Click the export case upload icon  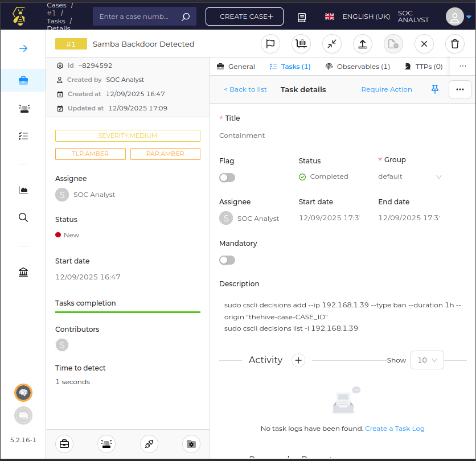(x=363, y=44)
